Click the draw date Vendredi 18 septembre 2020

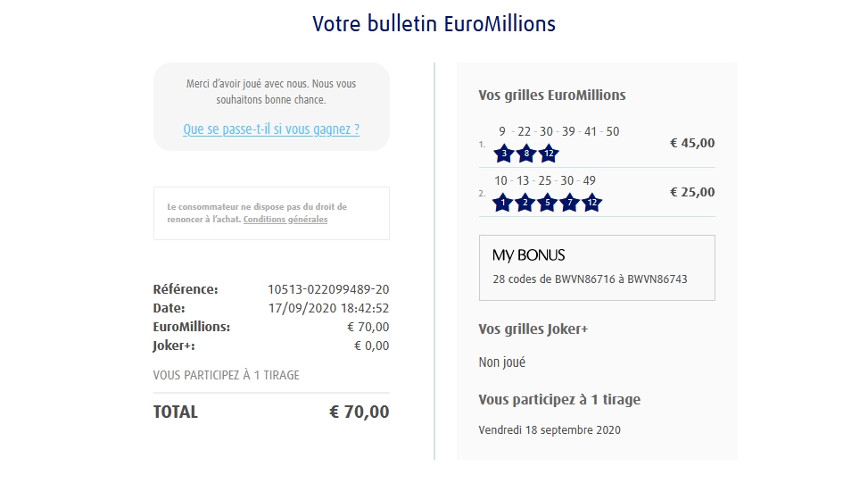tap(549, 430)
